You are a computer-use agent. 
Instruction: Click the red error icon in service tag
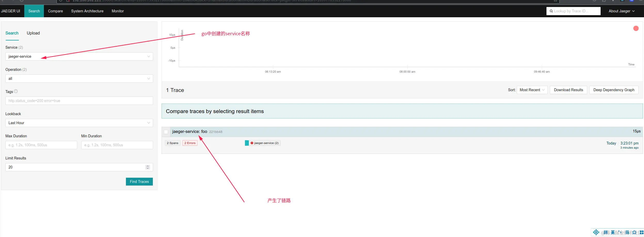pos(252,143)
